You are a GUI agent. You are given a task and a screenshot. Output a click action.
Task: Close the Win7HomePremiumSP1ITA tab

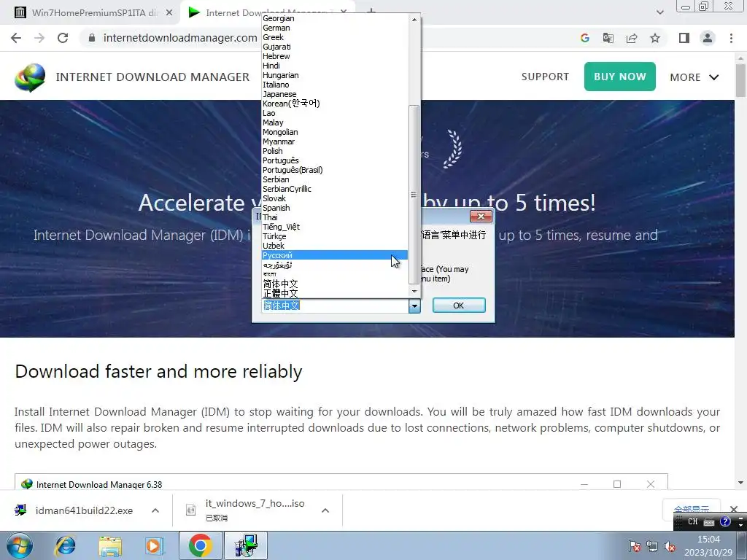coord(169,13)
